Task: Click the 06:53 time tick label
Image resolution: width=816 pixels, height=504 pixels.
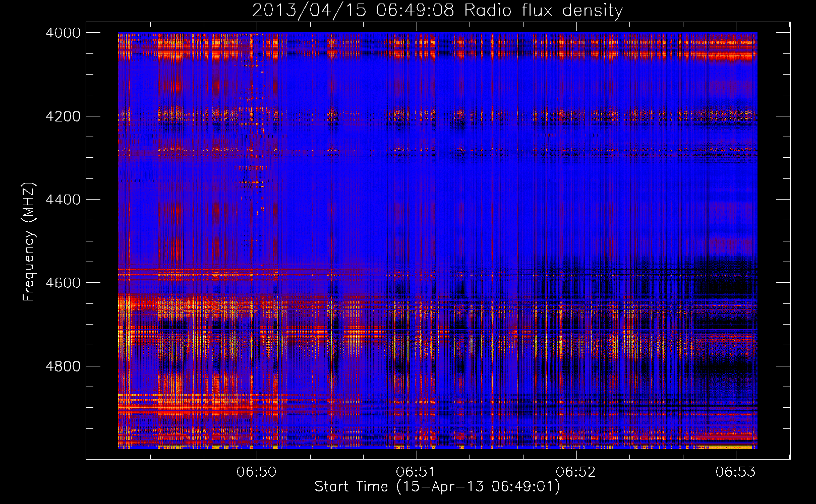Action: (x=736, y=472)
